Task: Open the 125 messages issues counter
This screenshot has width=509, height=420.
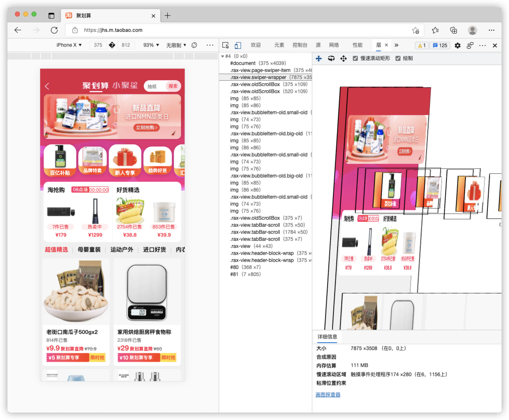Action: (x=440, y=45)
